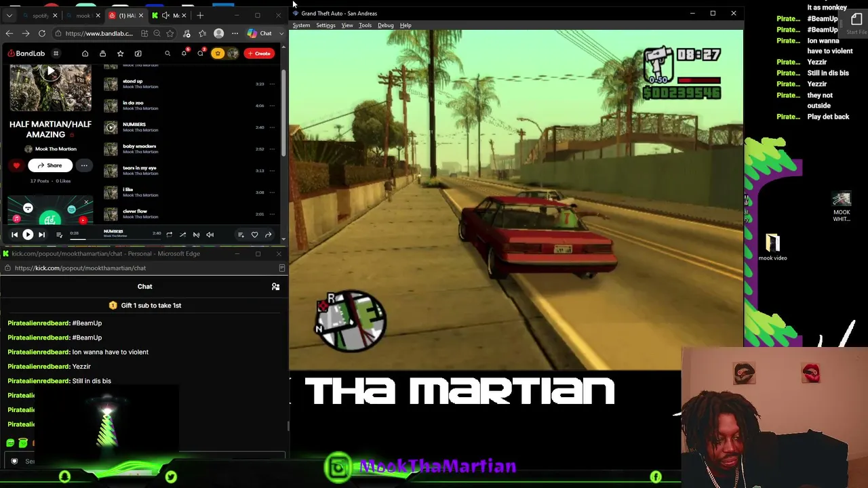The image size is (868, 488).
Task: Open Mook Tha Martian artist profile link
Action: tap(56, 149)
